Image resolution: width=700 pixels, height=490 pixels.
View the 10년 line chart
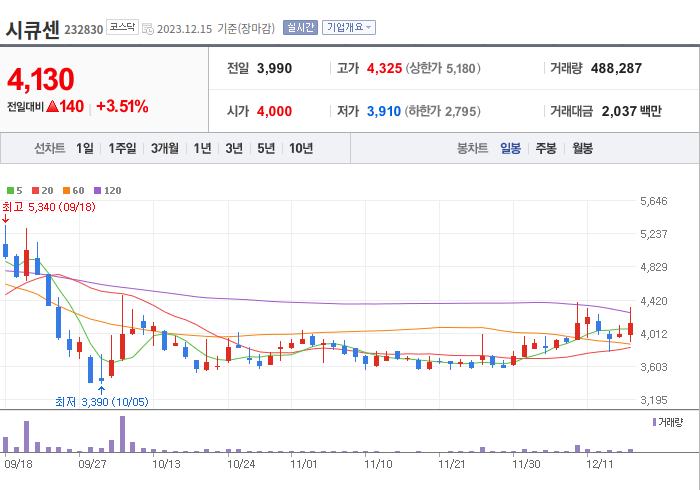tap(301, 148)
